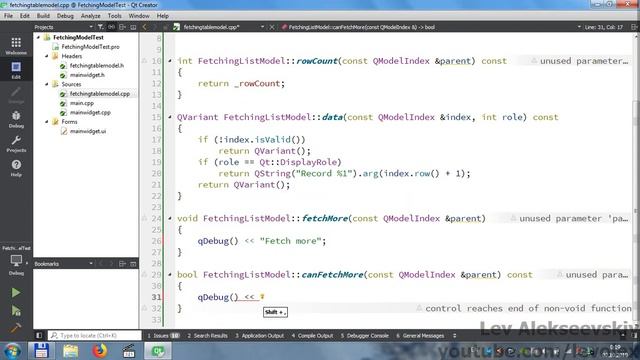Click the Run green play button
Image resolution: width=640 pixels, height=360 pixels.
tap(16, 292)
